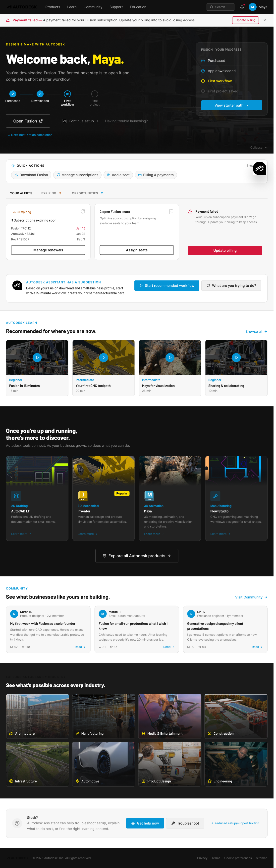Open the Support menu
This screenshot has width=276, height=868.
(116, 7)
